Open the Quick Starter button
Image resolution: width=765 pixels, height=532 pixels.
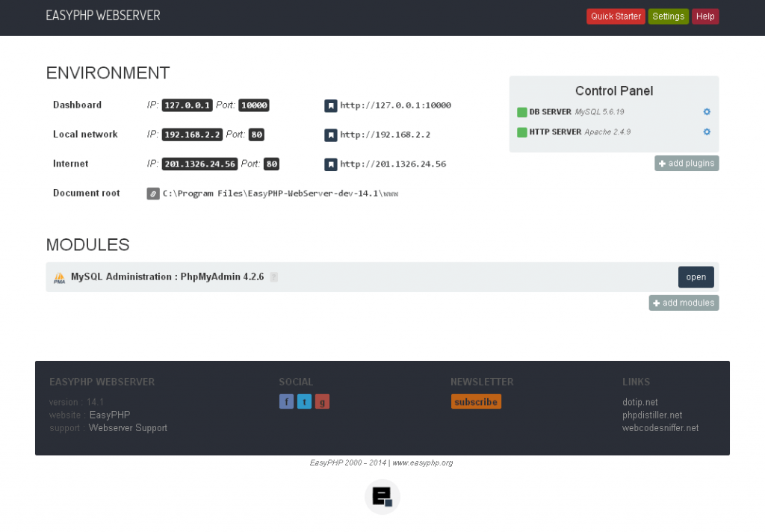pos(616,16)
